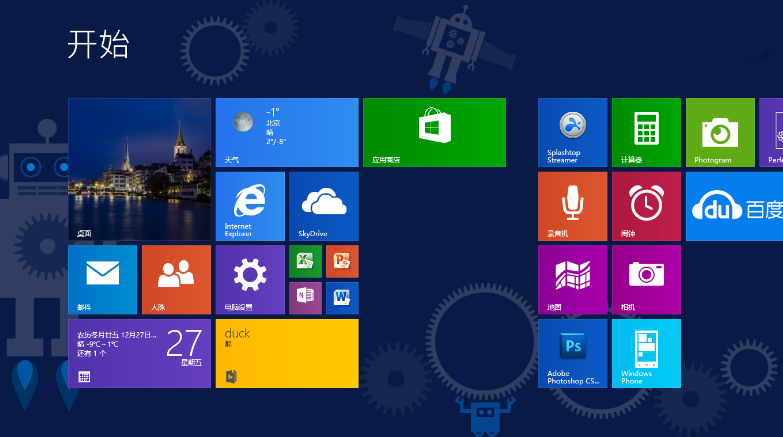Launch the small Word tile
783x437 pixels.
[x=342, y=298]
